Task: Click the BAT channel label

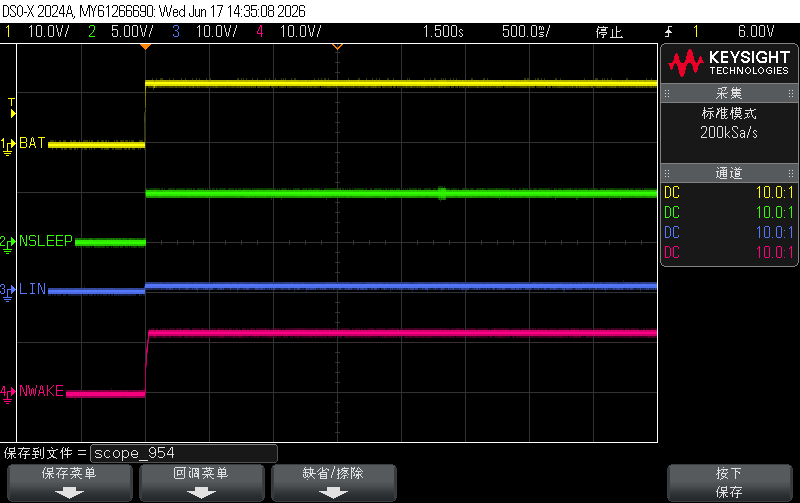Action: pos(32,143)
